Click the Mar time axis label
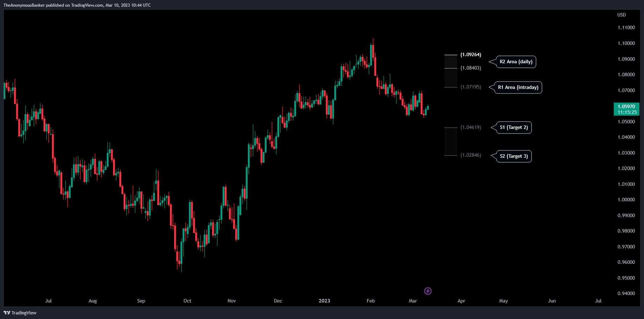Screen dimensions: 644x319 (x=413, y=301)
